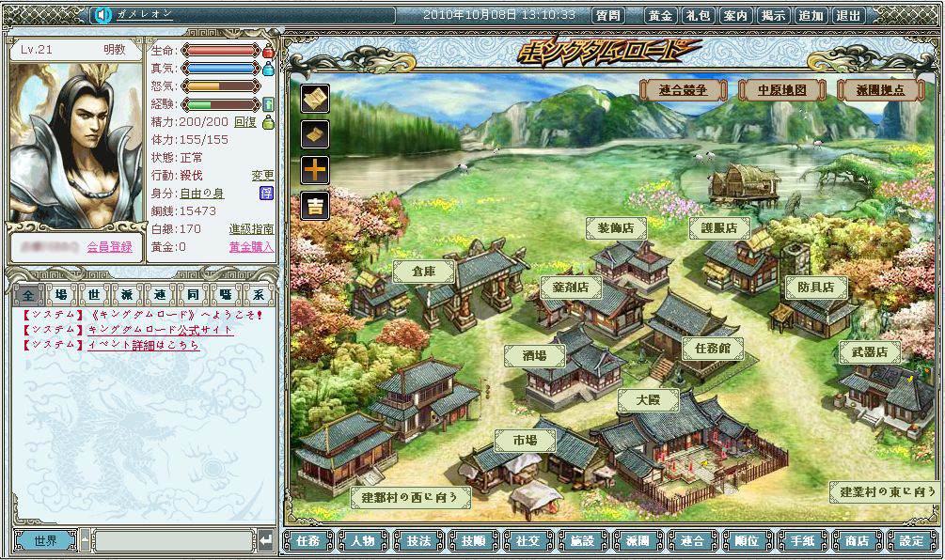
Task: Click the rolled scroll icon on map
Action: click(x=315, y=134)
